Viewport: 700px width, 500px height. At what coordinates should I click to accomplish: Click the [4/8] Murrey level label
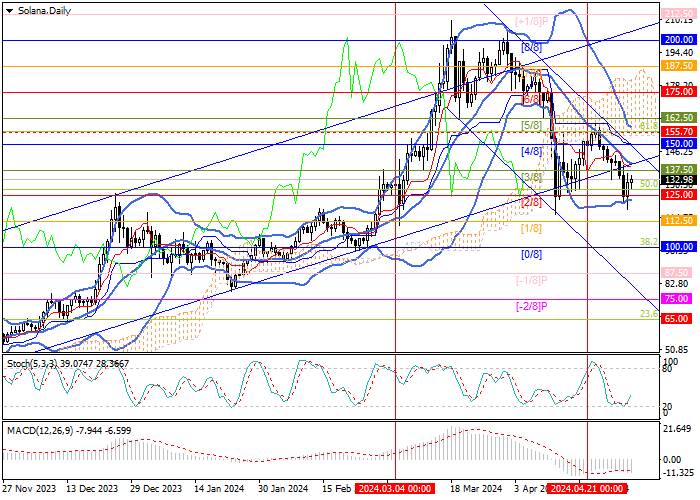[531, 151]
